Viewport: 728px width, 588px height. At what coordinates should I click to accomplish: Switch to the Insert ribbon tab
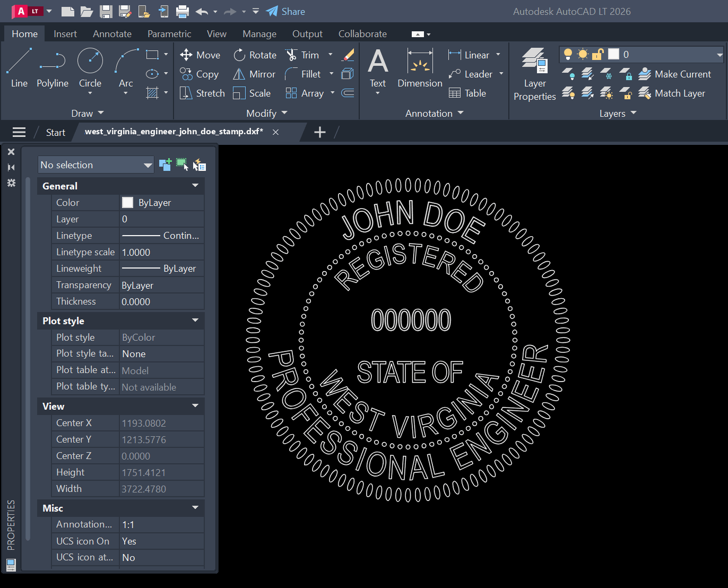[65, 34]
